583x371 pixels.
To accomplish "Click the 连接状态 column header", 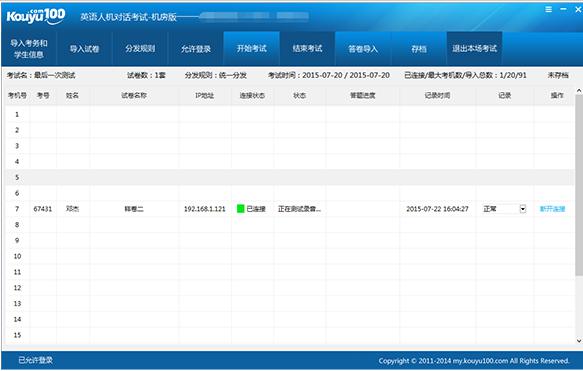I will pos(252,96).
